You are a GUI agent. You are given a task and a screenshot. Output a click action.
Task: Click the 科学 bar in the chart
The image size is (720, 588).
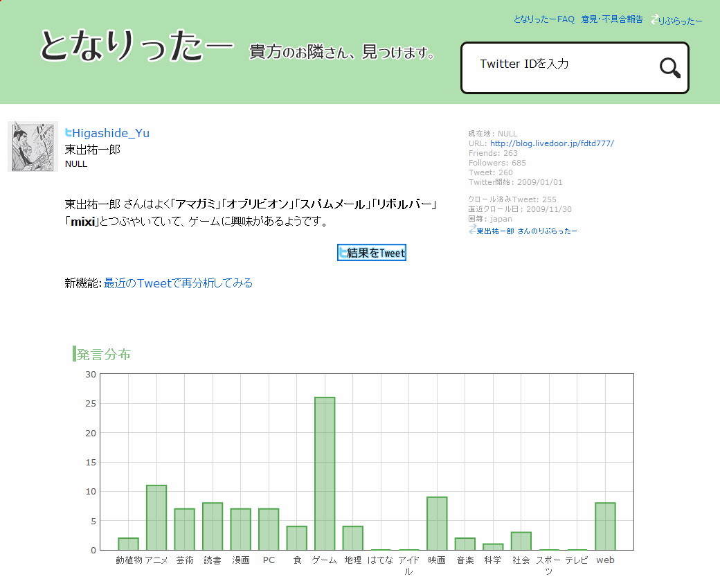[x=493, y=546]
